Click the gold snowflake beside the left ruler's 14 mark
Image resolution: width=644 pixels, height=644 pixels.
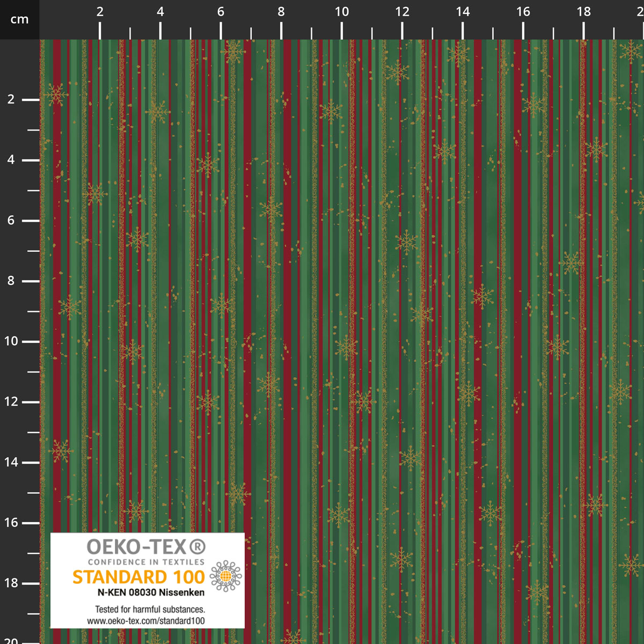61,451
